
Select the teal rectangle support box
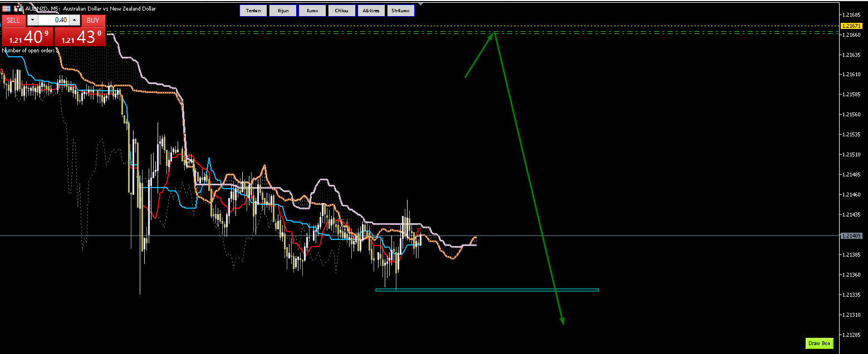click(x=487, y=290)
